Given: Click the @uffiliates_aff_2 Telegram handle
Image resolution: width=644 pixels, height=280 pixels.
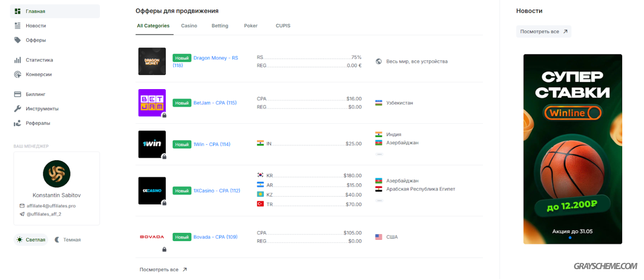Looking at the screenshot, I should pos(44,214).
